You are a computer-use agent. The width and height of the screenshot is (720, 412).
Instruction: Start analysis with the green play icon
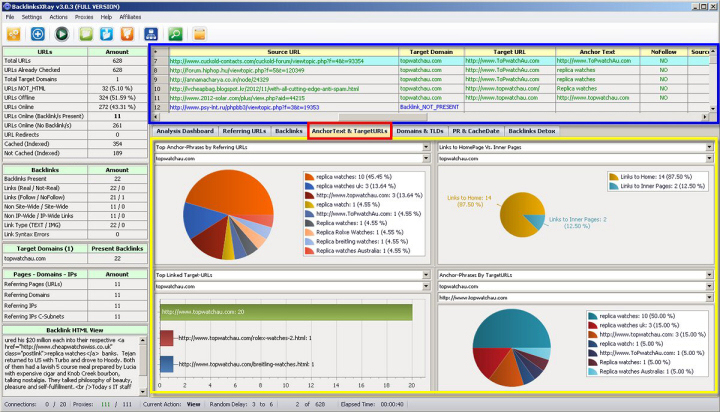[x=62, y=34]
